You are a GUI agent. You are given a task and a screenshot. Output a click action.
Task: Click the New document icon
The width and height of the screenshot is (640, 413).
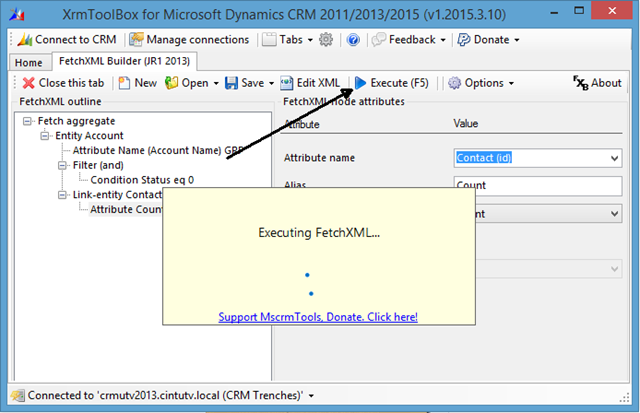click(x=124, y=83)
